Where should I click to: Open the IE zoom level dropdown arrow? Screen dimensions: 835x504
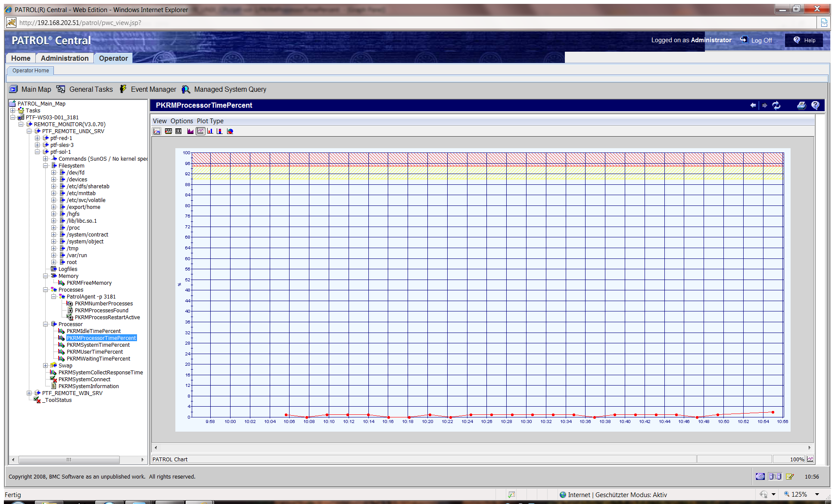(817, 495)
